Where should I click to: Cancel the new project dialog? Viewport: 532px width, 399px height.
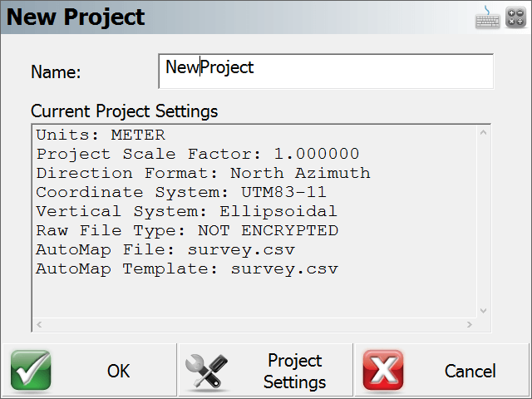(x=441, y=370)
